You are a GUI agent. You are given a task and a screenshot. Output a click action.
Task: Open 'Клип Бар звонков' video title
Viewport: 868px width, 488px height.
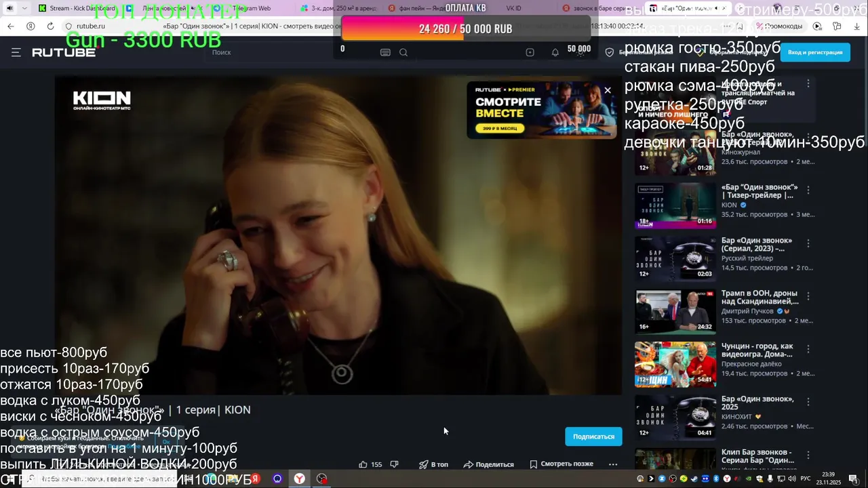click(x=756, y=456)
